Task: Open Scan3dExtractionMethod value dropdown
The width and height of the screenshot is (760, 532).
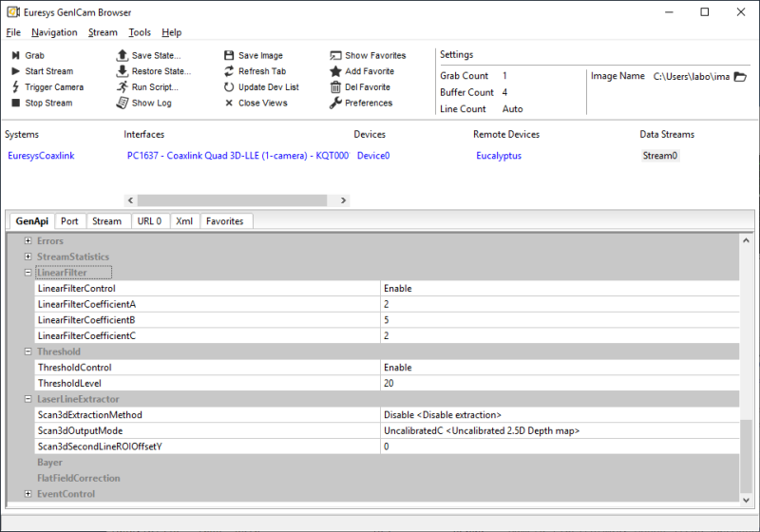Action: coord(560,415)
